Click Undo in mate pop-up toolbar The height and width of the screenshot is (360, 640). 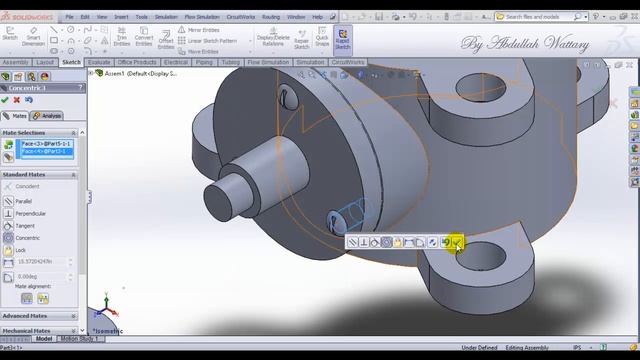(x=445, y=242)
